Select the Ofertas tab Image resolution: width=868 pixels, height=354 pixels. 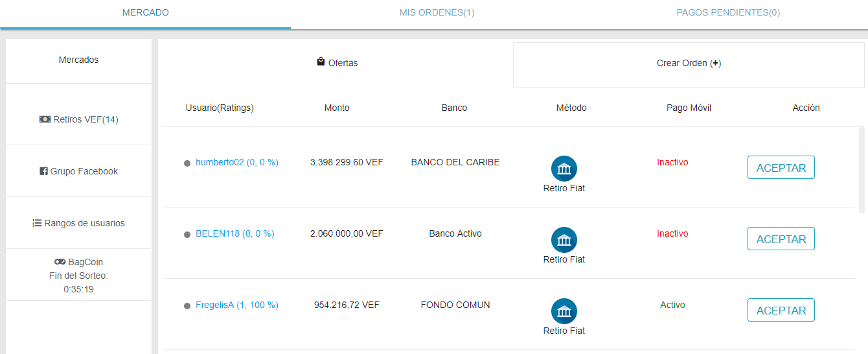point(337,63)
